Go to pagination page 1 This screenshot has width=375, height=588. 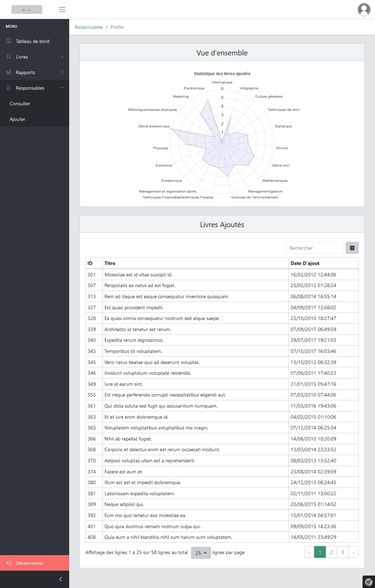320,552
